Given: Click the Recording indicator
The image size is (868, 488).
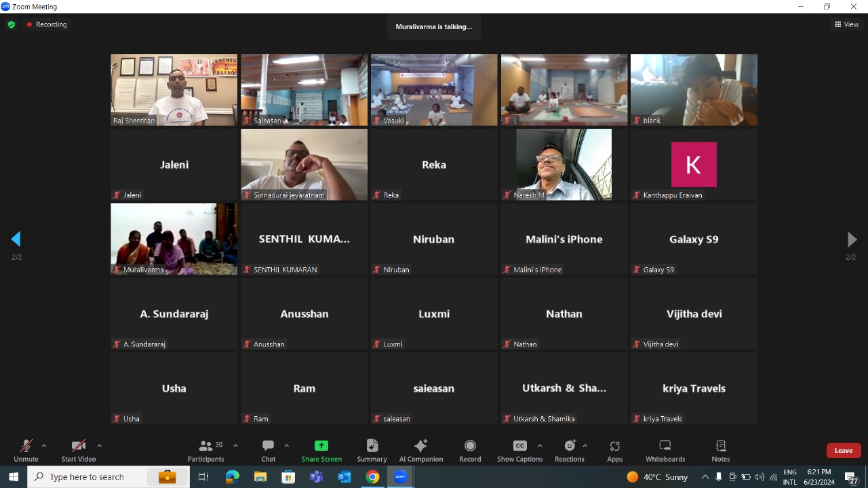Looking at the screenshot, I should pyautogui.click(x=47, y=24).
